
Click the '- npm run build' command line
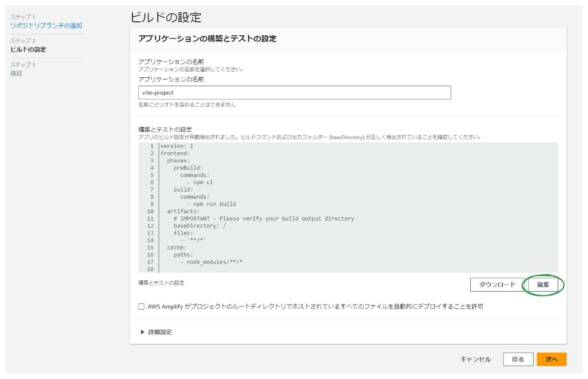coord(211,204)
